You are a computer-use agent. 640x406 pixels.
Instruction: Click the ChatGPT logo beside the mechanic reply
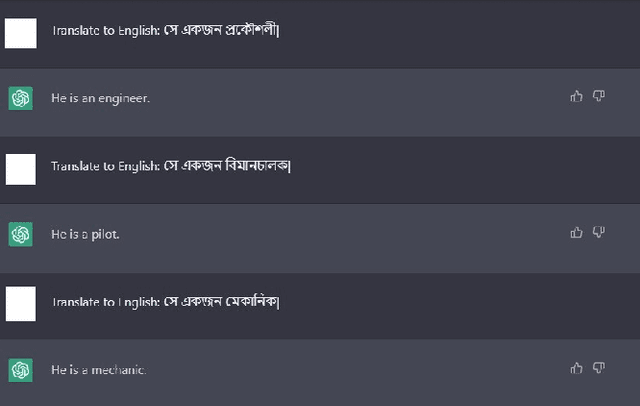click(x=20, y=370)
